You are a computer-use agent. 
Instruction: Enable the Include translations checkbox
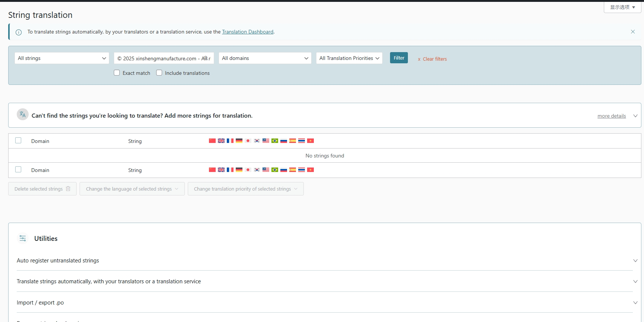tap(159, 73)
